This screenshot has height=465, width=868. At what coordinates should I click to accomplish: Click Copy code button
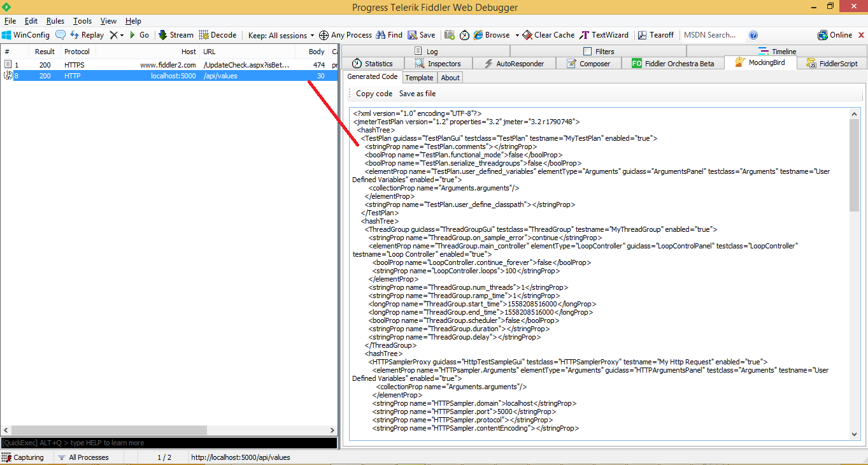374,94
